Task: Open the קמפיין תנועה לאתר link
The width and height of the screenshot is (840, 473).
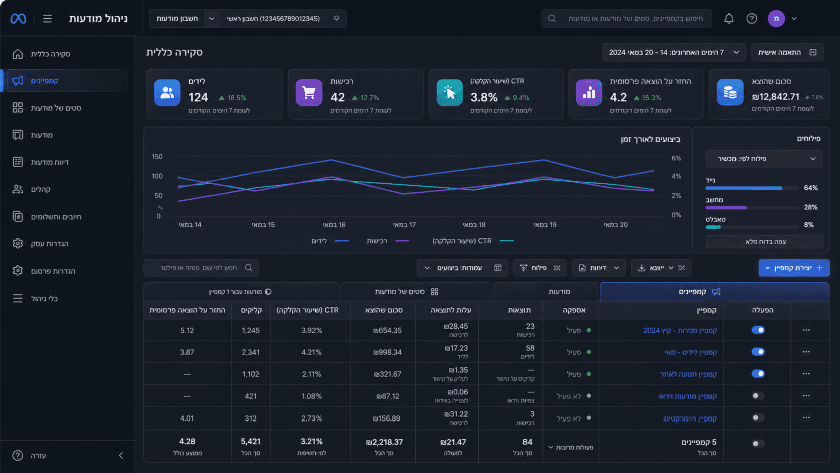Action: coord(688,374)
